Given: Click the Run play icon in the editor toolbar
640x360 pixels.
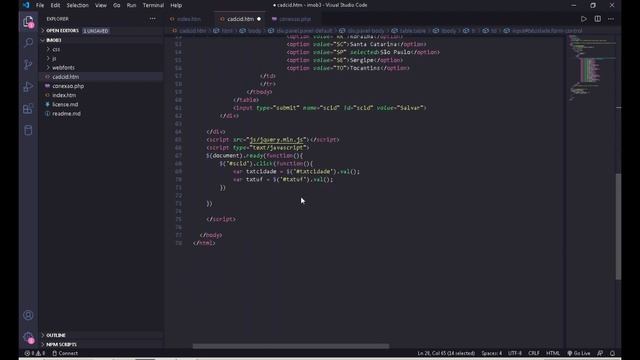Looking at the screenshot, I should point(584,19).
